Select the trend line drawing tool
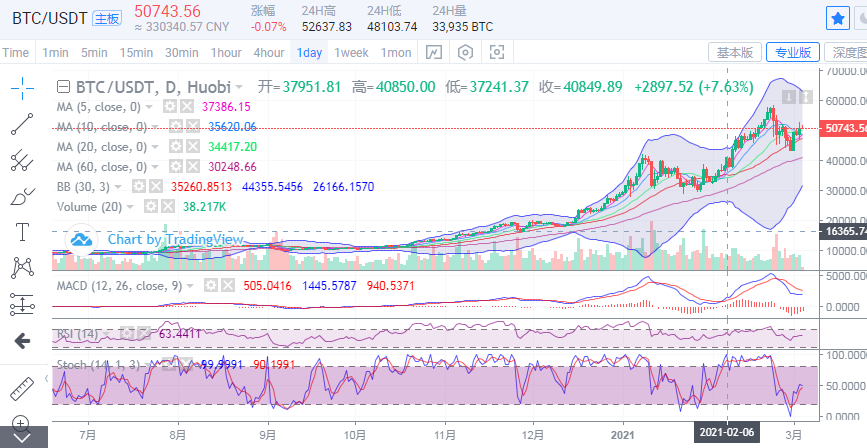The width and height of the screenshot is (867, 448). (22, 124)
